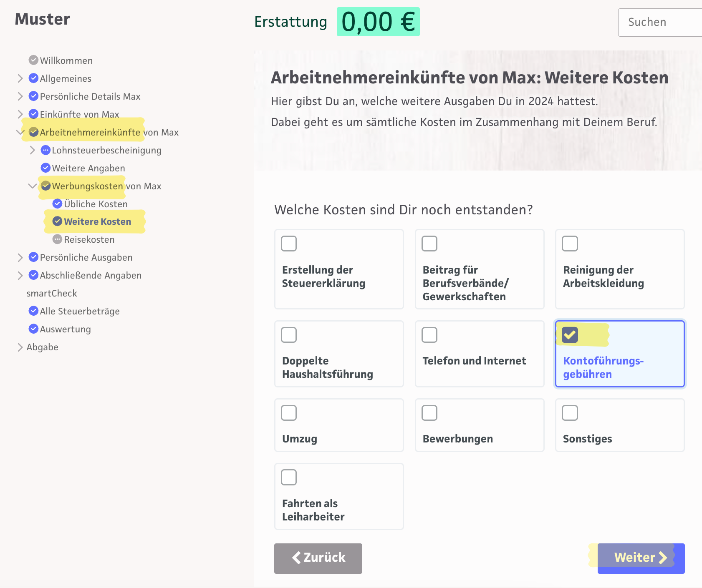The width and height of the screenshot is (702, 588).
Task: Click the status icon next to Lohnsteuerbescheinigung
Action: coord(45,150)
